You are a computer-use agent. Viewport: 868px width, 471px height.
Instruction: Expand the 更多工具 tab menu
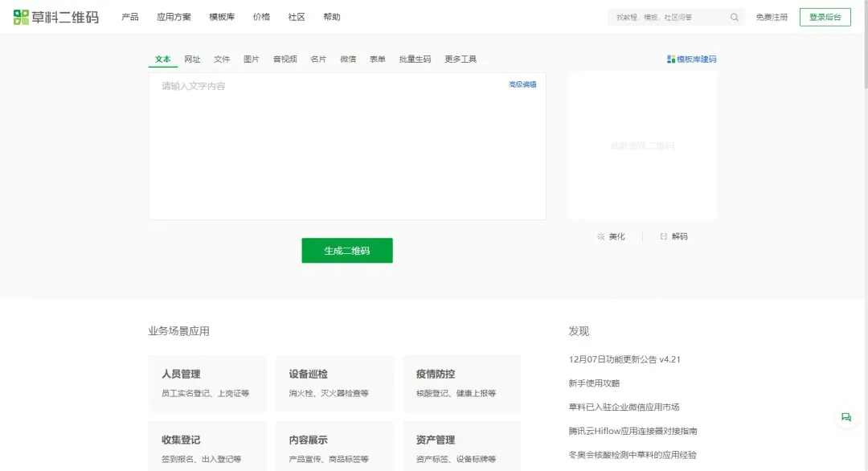pos(461,59)
